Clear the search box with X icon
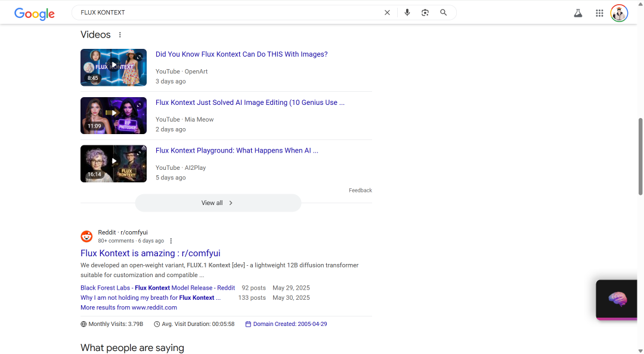The image size is (644, 354). click(387, 13)
